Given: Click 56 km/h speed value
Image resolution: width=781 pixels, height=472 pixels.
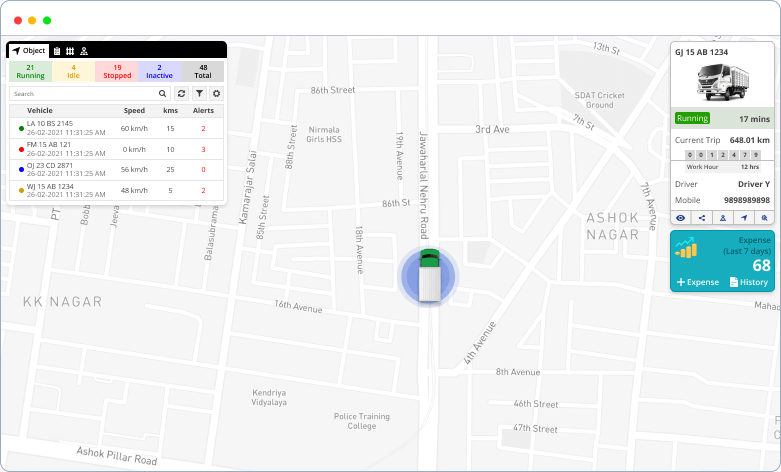Looking at the screenshot, I should pyautogui.click(x=134, y=170).
